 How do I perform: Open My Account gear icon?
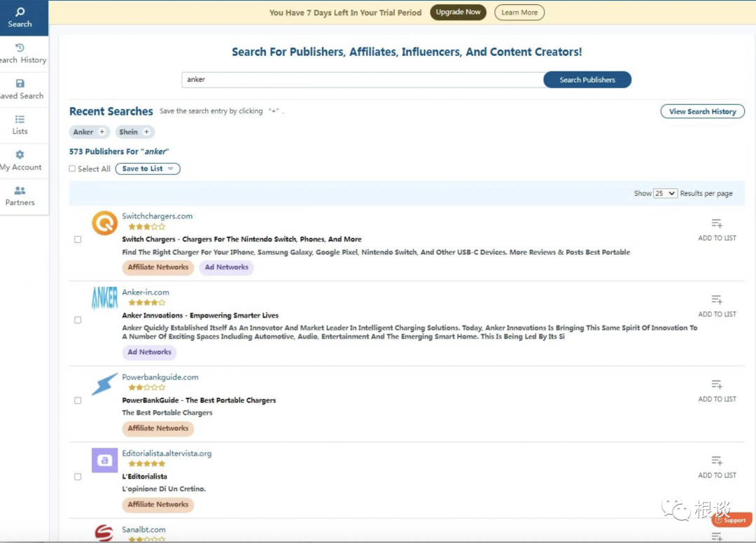pos(20,155)
